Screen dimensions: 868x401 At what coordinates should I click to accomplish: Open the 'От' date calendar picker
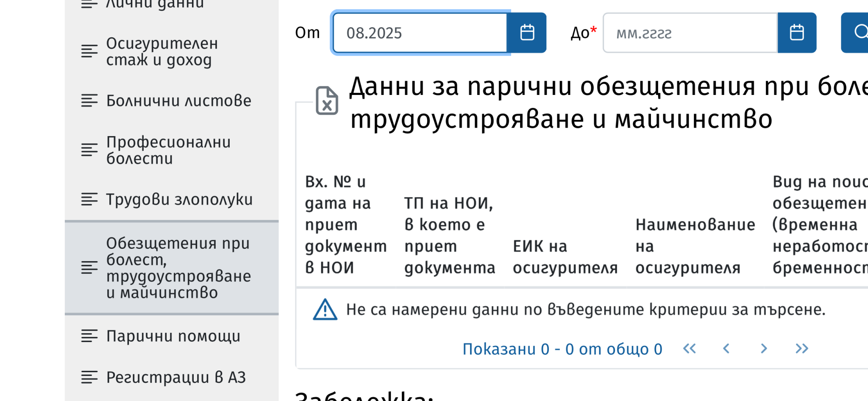(x=527, y=33)
